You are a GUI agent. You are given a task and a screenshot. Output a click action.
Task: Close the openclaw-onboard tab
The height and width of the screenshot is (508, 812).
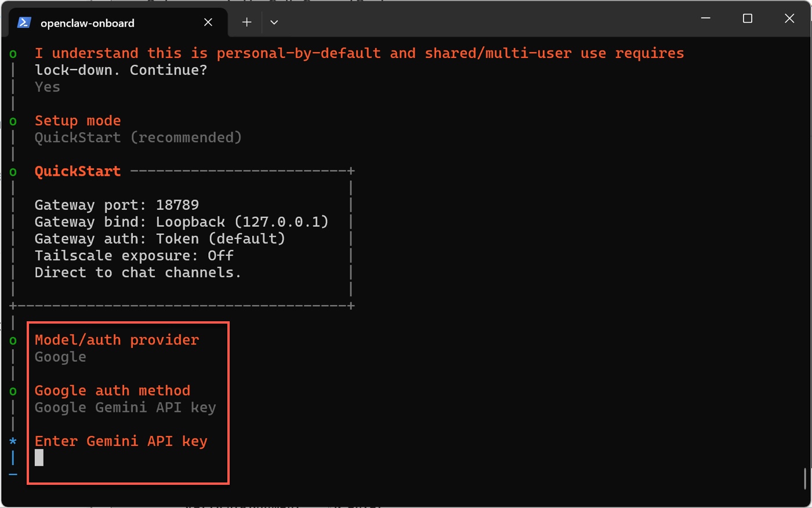tap(208, 23)
